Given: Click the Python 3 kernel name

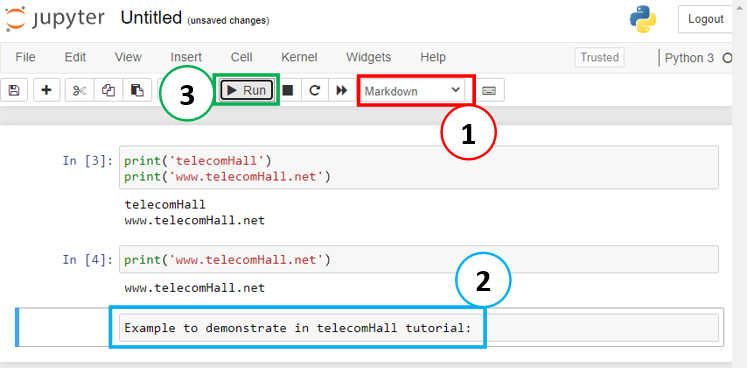Looking at the screenshot, I should coord(689,58).
